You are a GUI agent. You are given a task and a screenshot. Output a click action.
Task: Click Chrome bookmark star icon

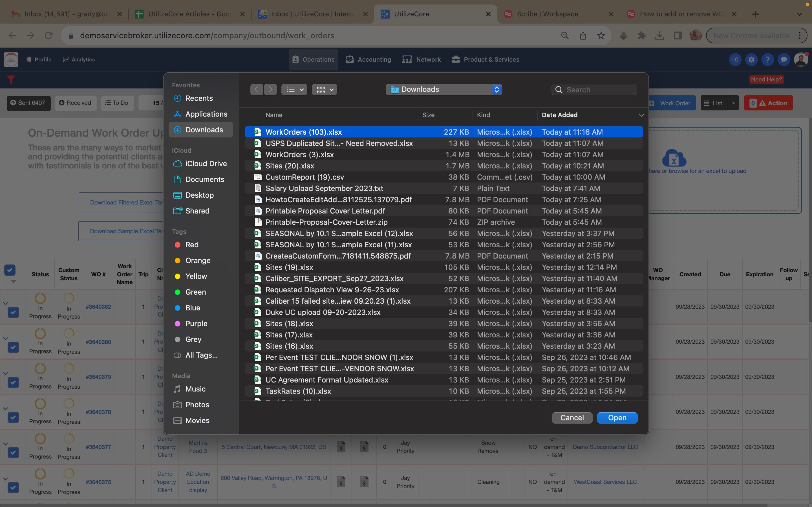[x=601, y=35]
